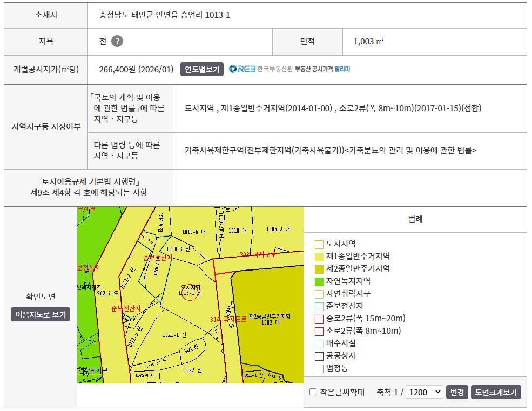Click the 제1종일반주거지역 yellow legend swatch
This screenshot has height=411, width=532.
click(x=319, y=257)
